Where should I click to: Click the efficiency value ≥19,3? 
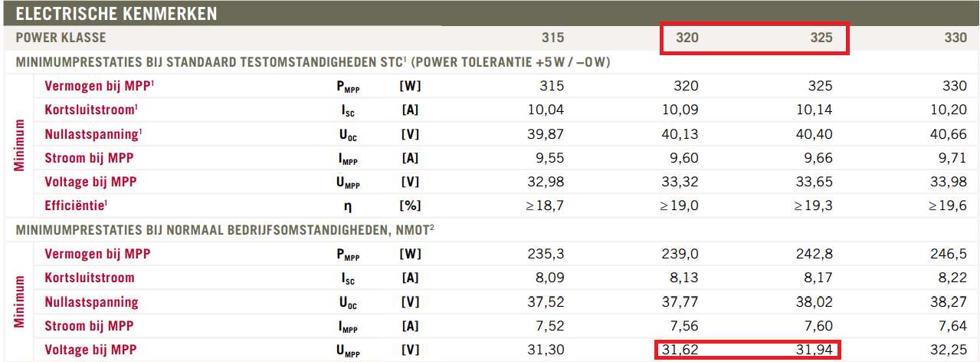813,206
